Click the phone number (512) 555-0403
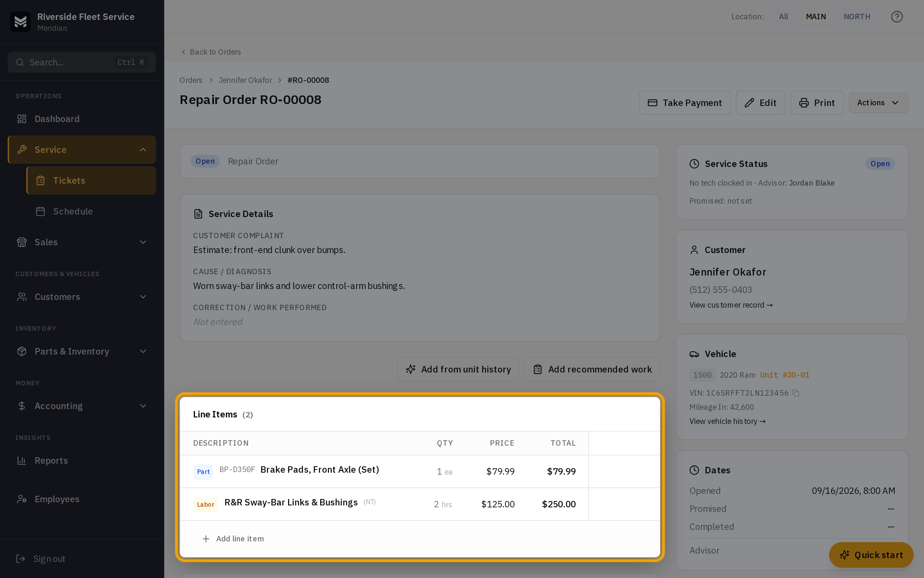The image size is (924, 578). pos(721,290)
